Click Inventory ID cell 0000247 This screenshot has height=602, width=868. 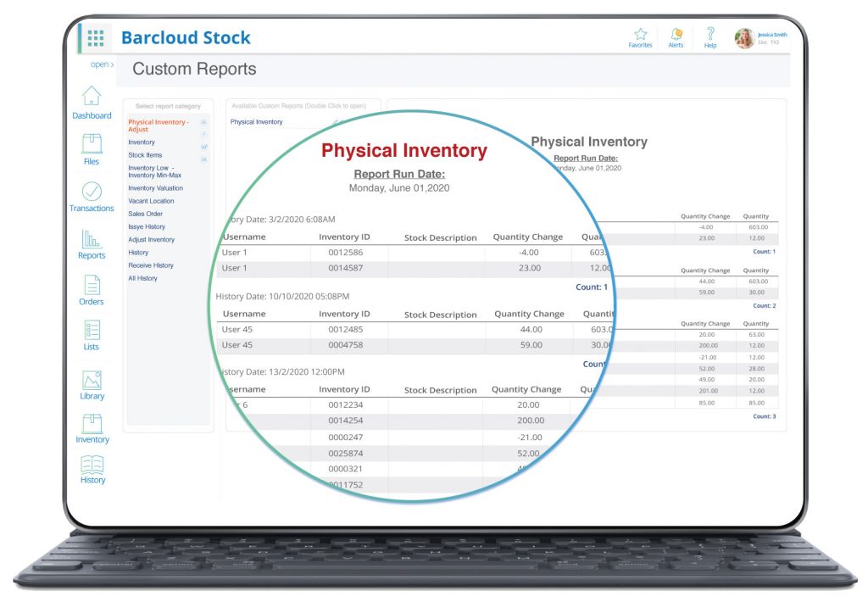(x=346, y=437)
